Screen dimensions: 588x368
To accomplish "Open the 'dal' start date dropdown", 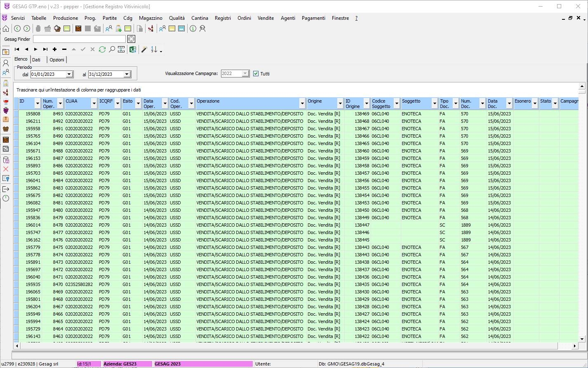I will coord(69,74).
